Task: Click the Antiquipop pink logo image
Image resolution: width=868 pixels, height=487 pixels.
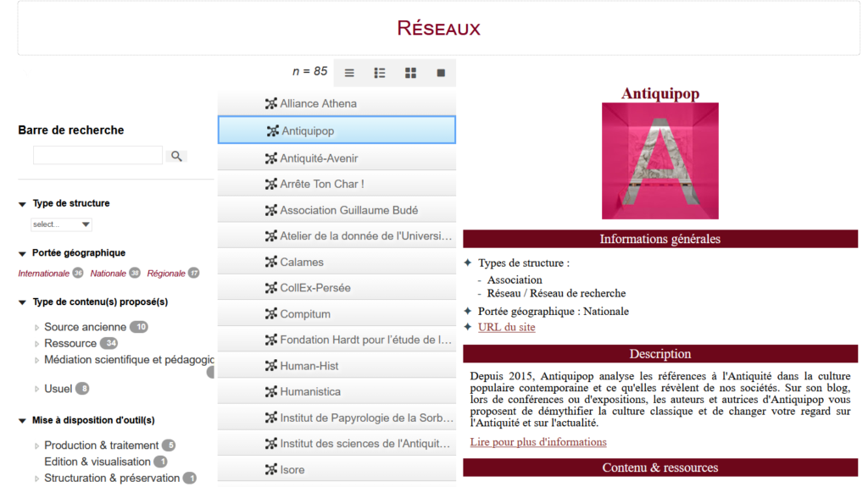Action: [659, 161]
